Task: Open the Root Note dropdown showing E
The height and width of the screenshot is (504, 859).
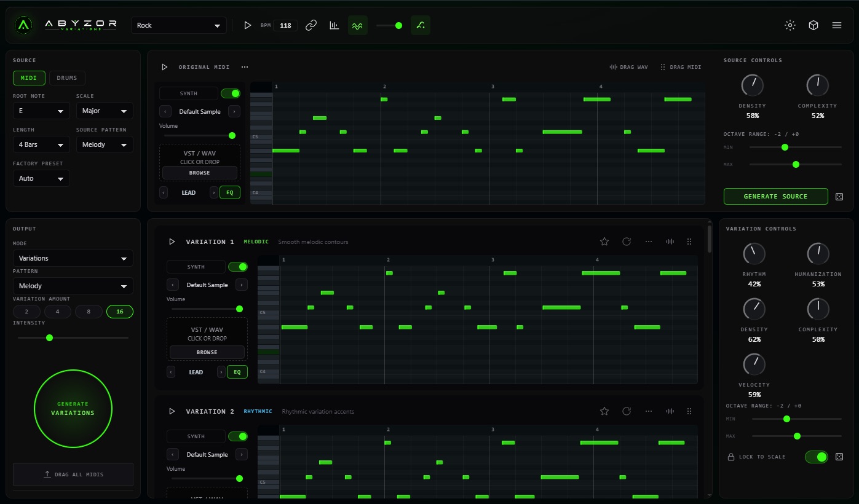Action: point(41,111)
